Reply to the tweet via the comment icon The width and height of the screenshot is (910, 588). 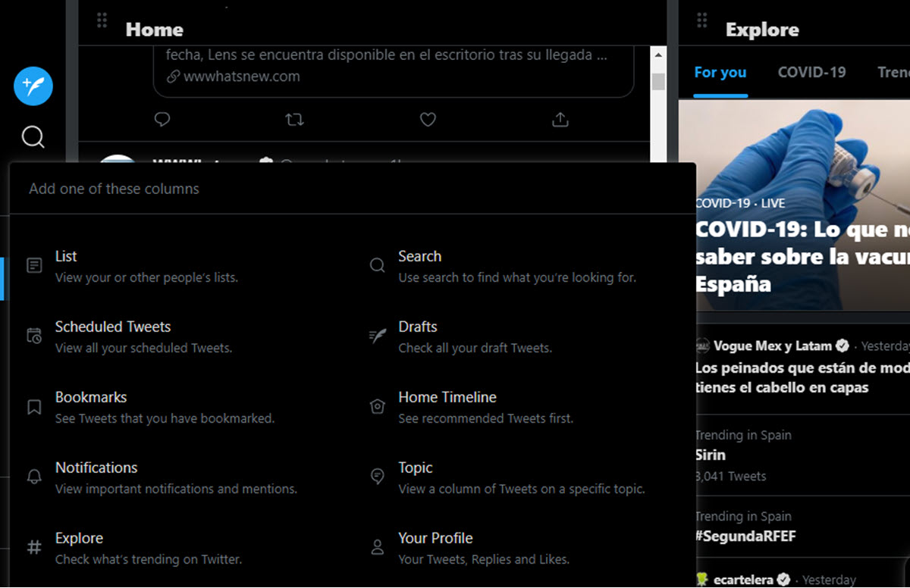[162, 120]
